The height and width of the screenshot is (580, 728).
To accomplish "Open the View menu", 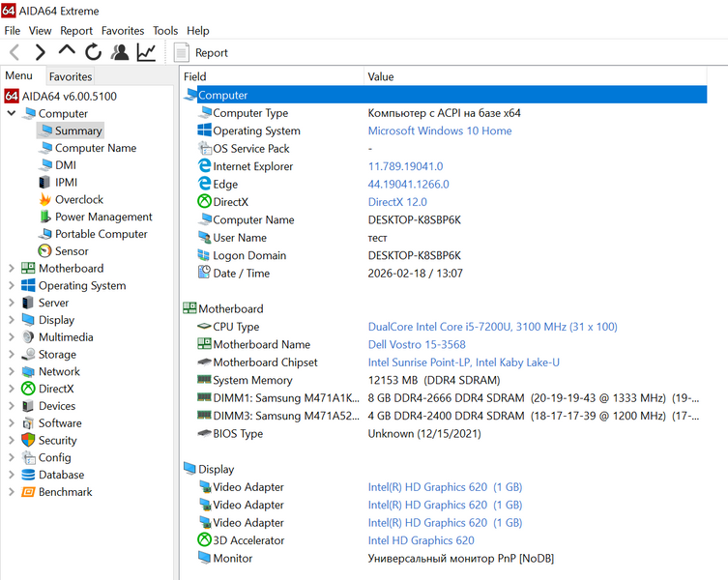I will click(x=40, y=31).
